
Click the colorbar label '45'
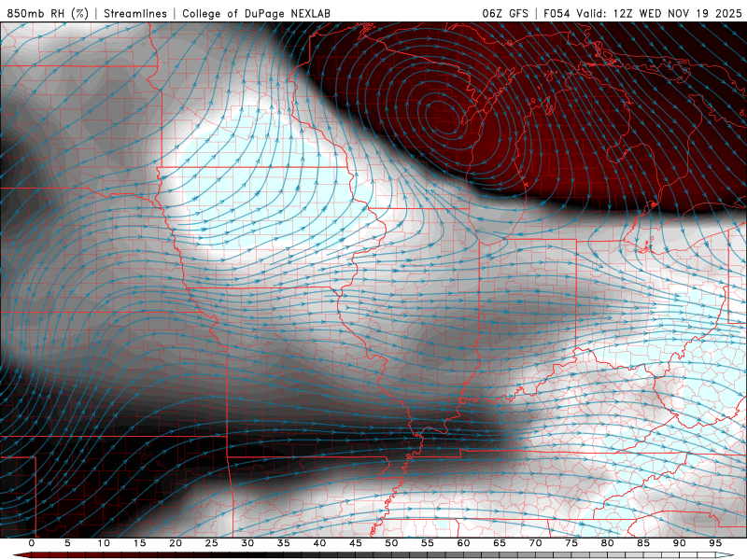point(355,543)
